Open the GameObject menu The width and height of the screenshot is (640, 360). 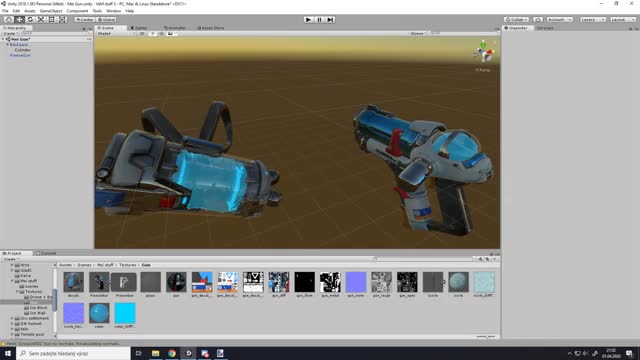click(x=51, y=11)
